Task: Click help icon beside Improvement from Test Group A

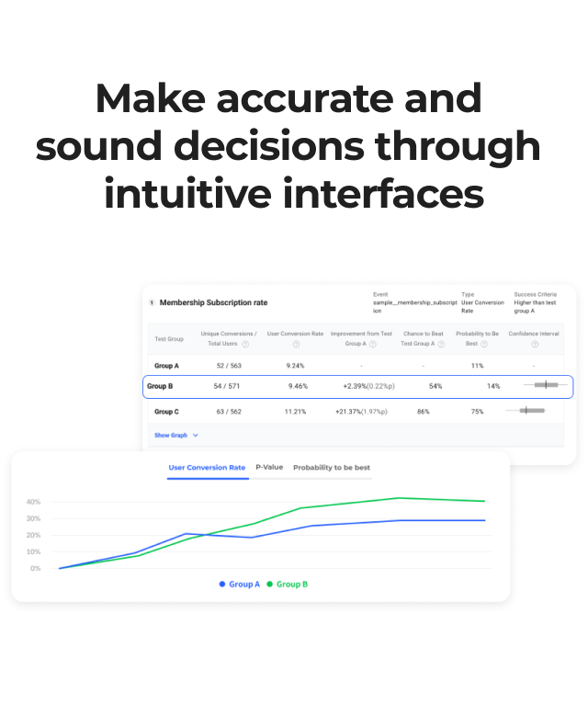Action: coord(376,344)
